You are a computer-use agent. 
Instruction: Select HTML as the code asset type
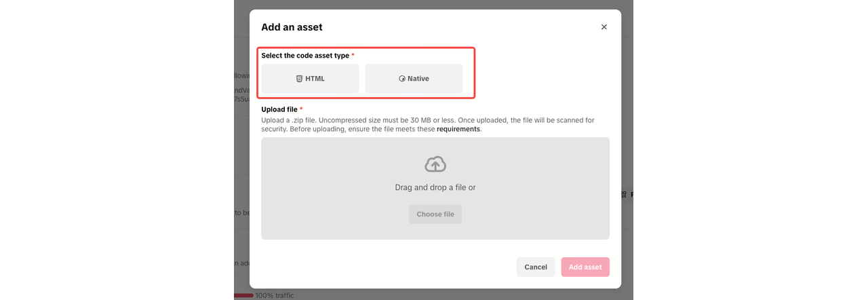pyautogui.click(x=311, y=79)
